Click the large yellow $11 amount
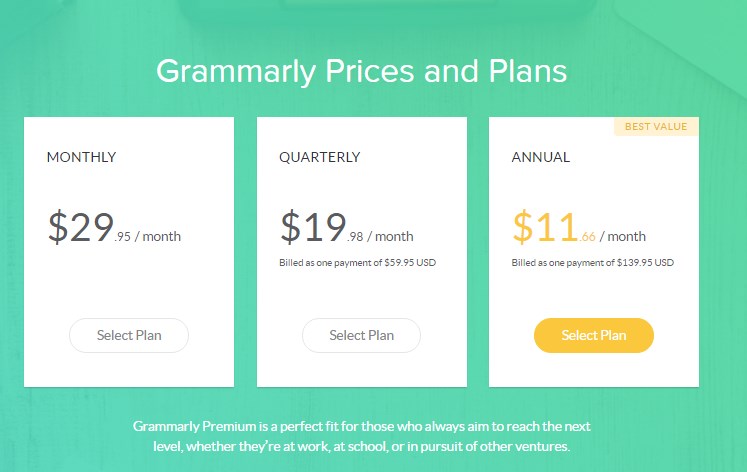This screenshot has height=472, width=747. point(545,227)
